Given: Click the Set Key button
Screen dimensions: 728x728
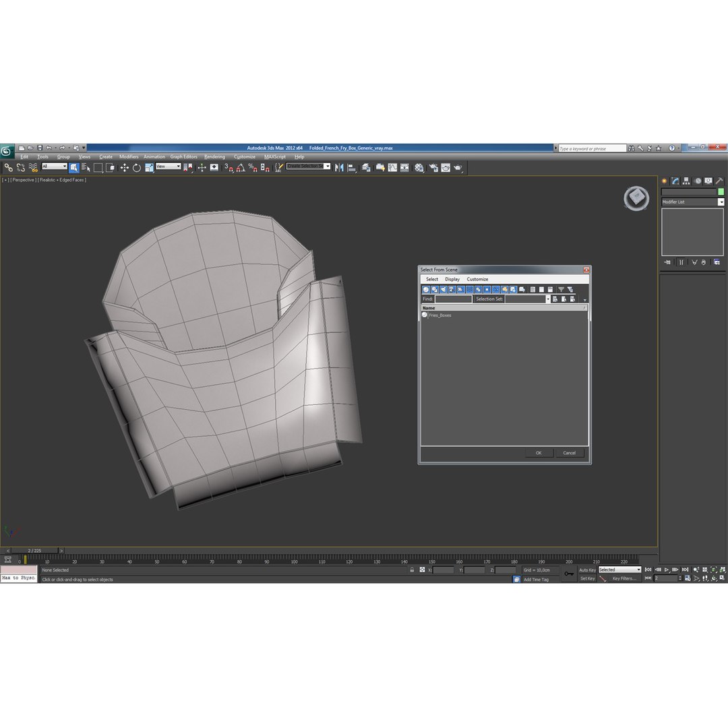Looking at the screenshot, I should [x=587, y=578].
